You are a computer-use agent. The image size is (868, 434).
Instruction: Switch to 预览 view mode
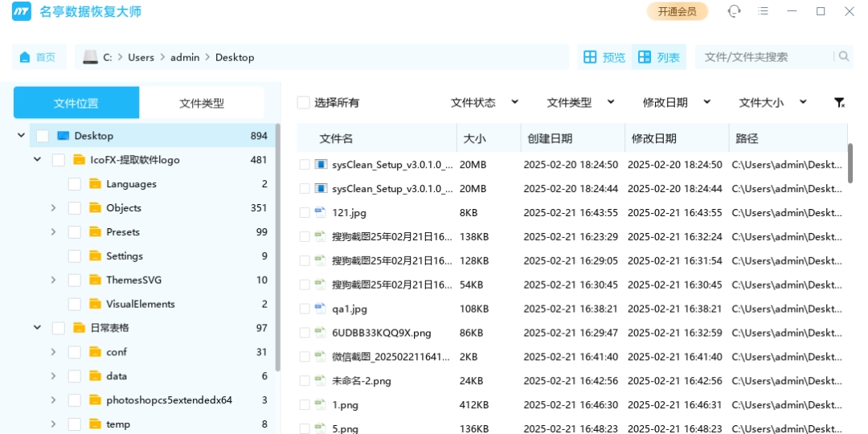(x=604, y=57)
